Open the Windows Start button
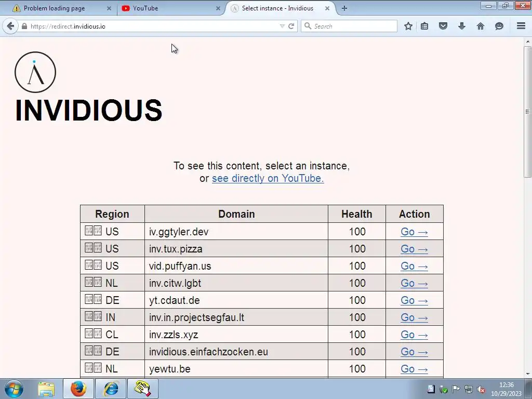The image size is (532, 399). (x=14, y=389)
